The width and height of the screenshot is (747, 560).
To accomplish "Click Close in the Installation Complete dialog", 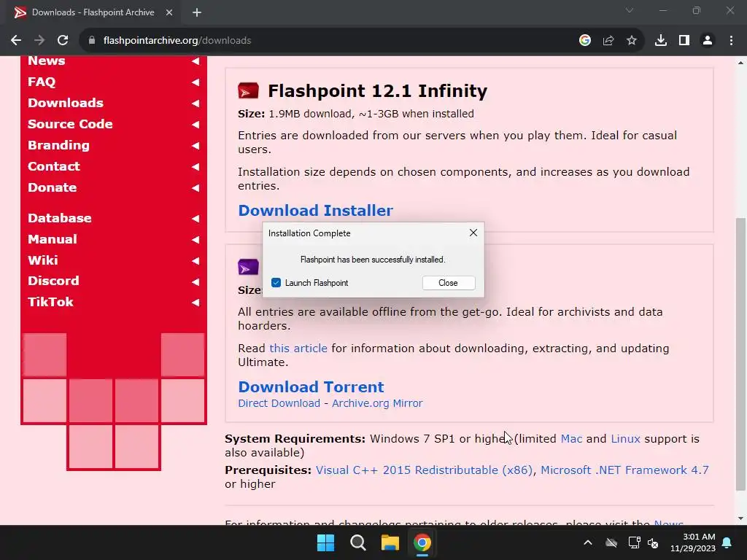I will click(449, 283).
